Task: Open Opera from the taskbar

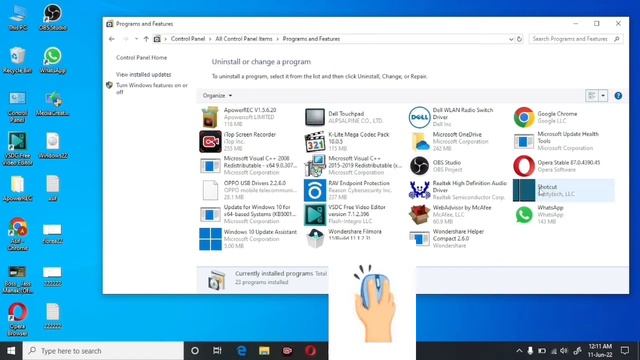Action: click(311, 351)
